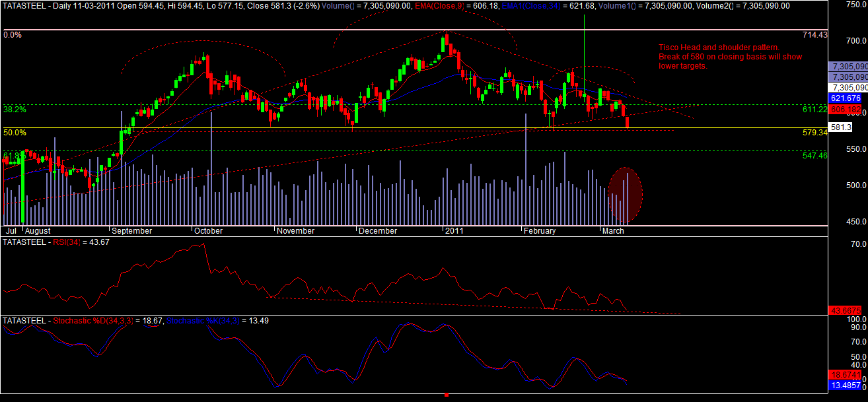
Task: Select the white 581.3 close price tag
Action: (x=840, y=127)
